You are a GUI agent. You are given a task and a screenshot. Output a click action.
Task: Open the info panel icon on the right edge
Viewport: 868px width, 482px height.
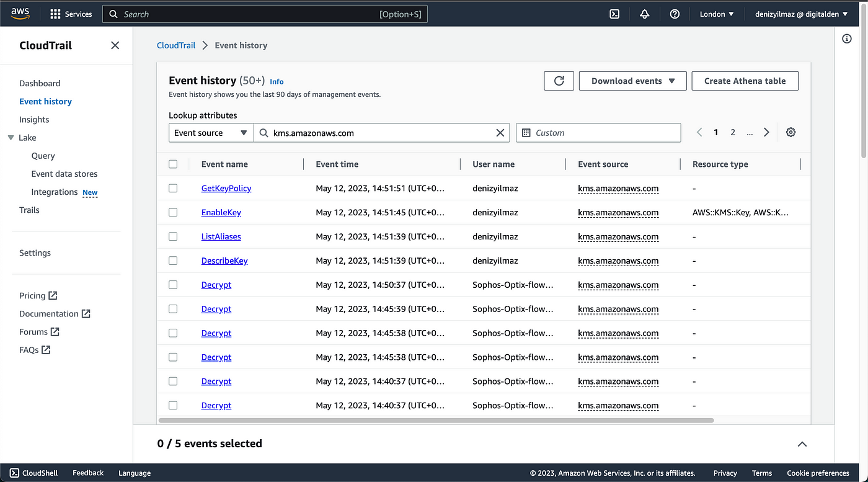coord(847,38)
